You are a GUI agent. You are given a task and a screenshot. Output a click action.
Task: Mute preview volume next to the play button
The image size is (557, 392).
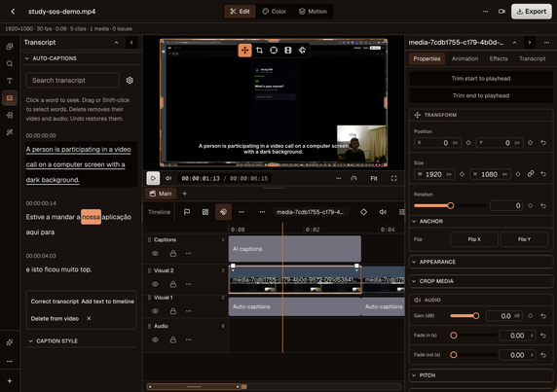(168, 178)
